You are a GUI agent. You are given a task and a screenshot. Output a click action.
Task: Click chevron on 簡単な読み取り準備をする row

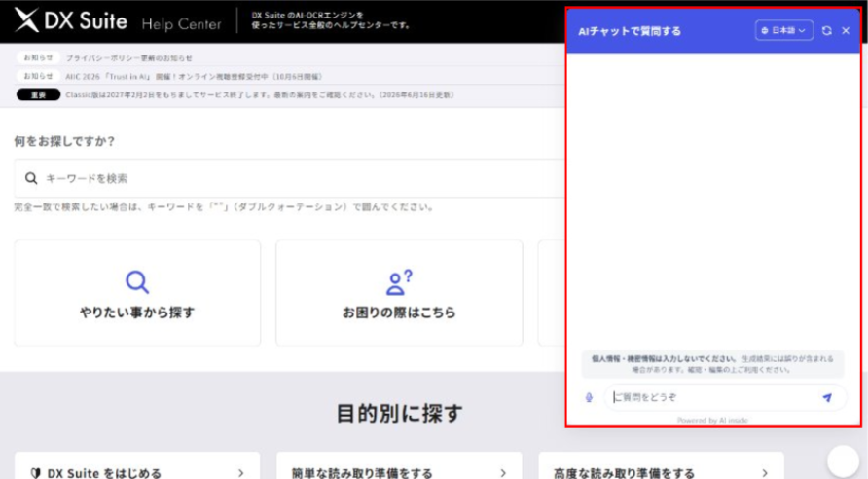click(x=503, y=473)
